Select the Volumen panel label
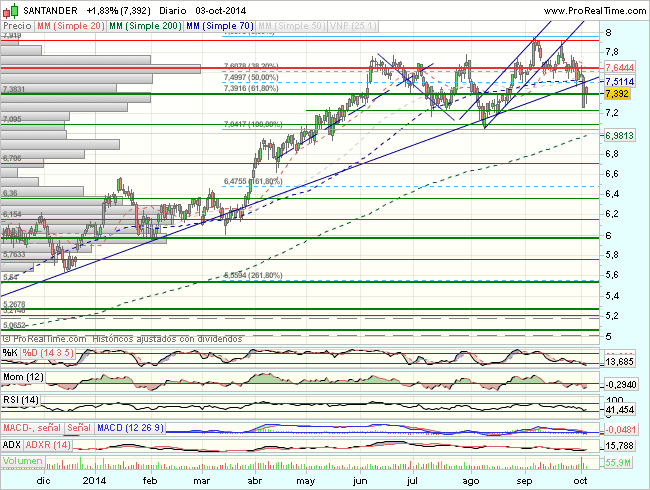Viewport: 650px width, 490px height. (23, 461)
